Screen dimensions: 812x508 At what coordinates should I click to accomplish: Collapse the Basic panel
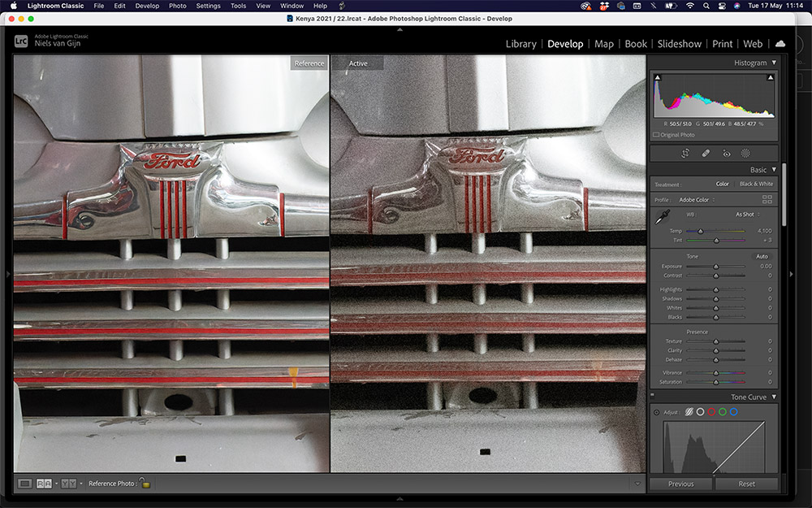click(x=774, y=170)
